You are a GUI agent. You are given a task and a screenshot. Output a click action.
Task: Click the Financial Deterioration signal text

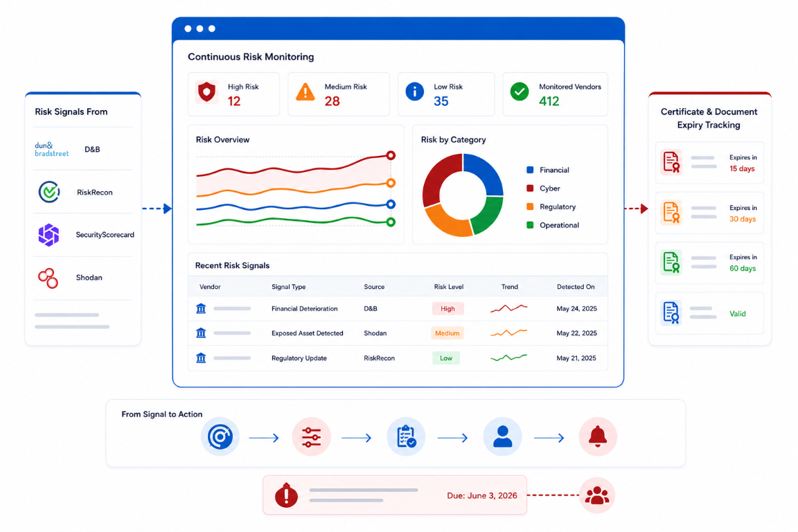[x=304, y=308]
